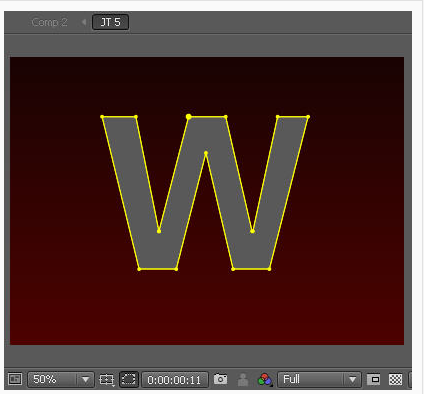The width and height of the screenshot is (424, 394).
Task: Click the current time 0:00:00:11
Action: coord(174,380)
